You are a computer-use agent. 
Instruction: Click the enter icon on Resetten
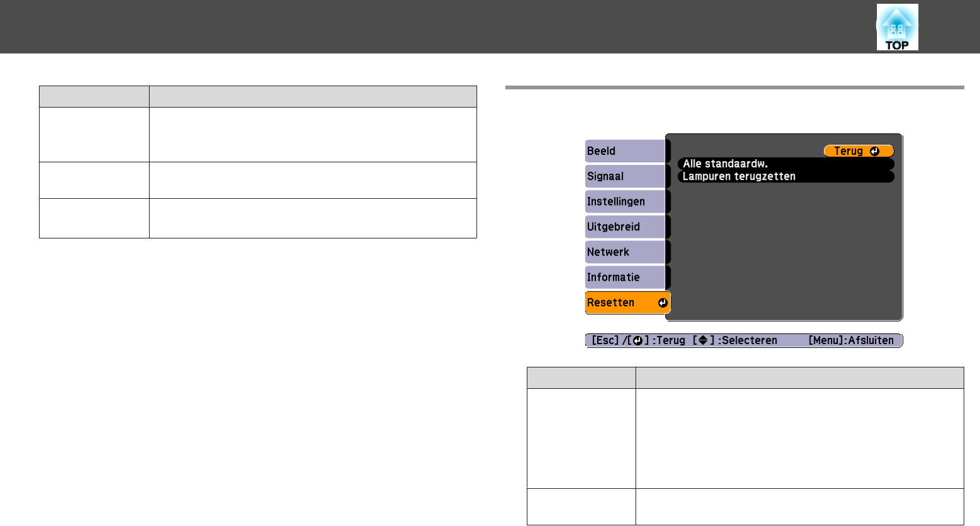662,303
